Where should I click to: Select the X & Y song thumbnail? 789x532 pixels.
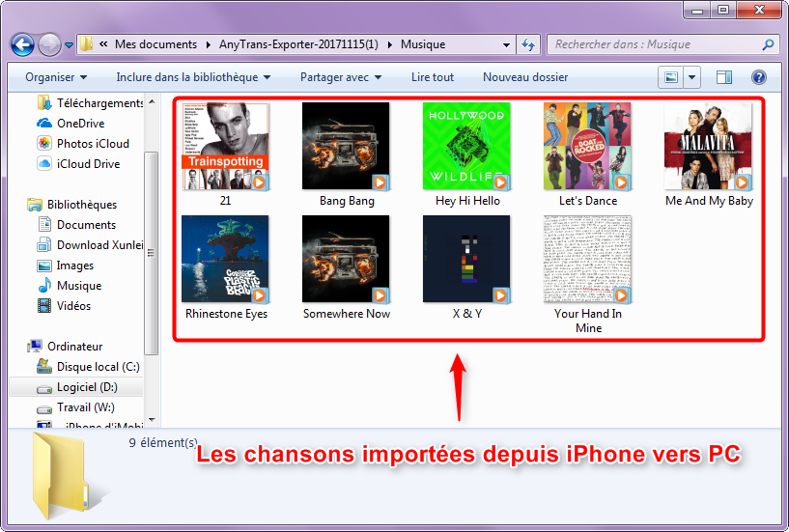(466, 259)
